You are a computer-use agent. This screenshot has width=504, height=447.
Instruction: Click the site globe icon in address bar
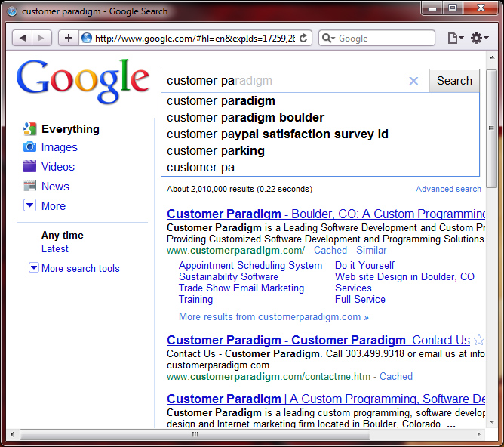tap(87, 39)
